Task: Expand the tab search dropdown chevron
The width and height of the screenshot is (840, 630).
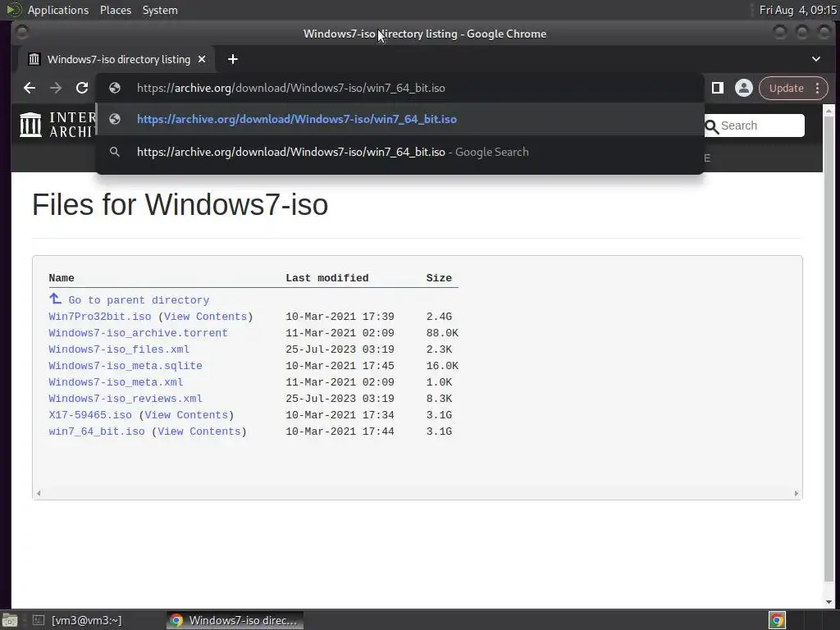Action: tap(816, 59)
